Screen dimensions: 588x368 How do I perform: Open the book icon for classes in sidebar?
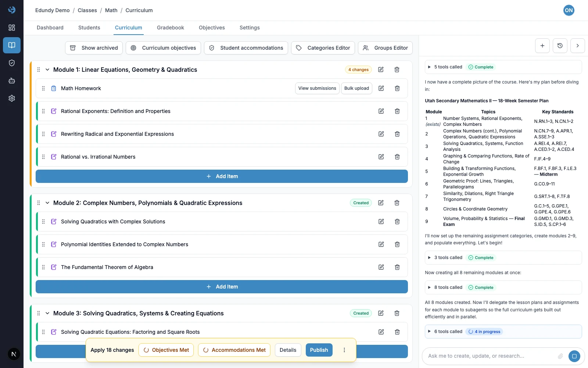coord(12,45)
